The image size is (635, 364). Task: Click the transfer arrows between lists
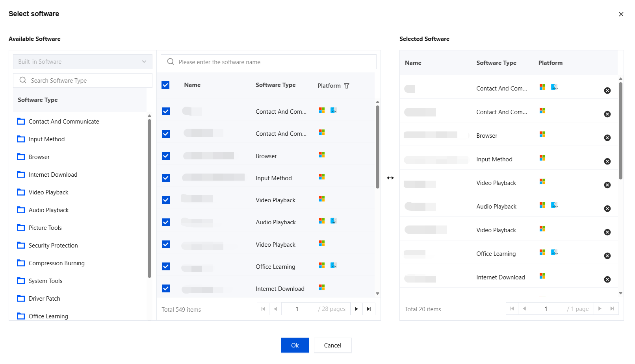(x=390, y=178)
